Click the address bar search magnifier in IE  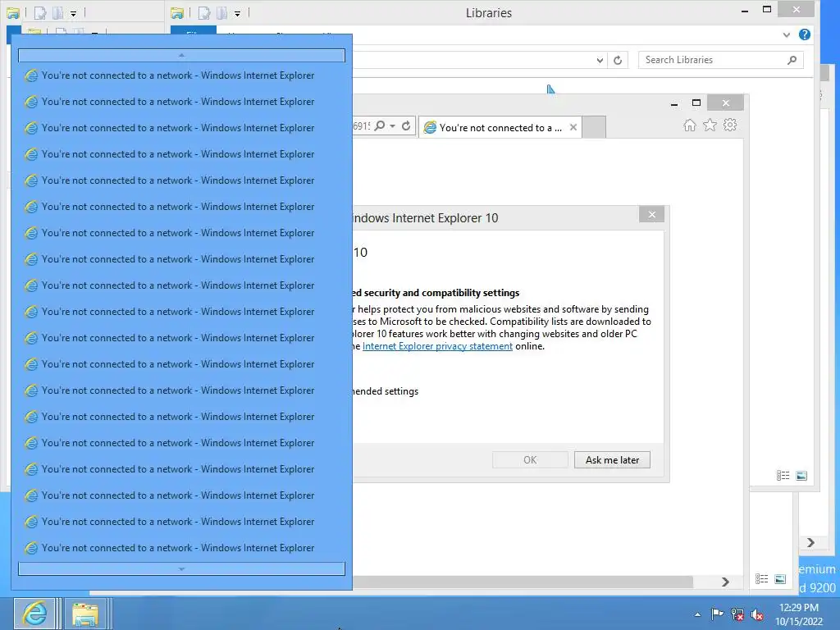point(379,126)
